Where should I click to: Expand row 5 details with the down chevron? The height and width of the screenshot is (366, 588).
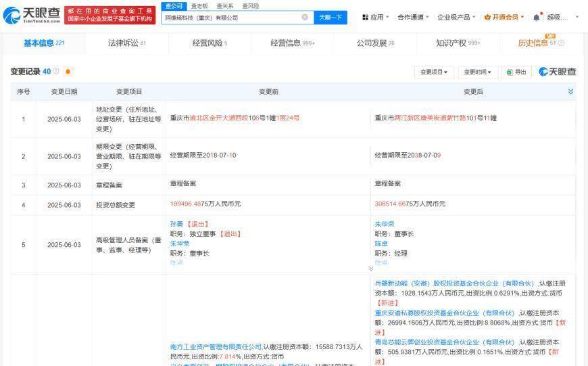click(370, 269)
